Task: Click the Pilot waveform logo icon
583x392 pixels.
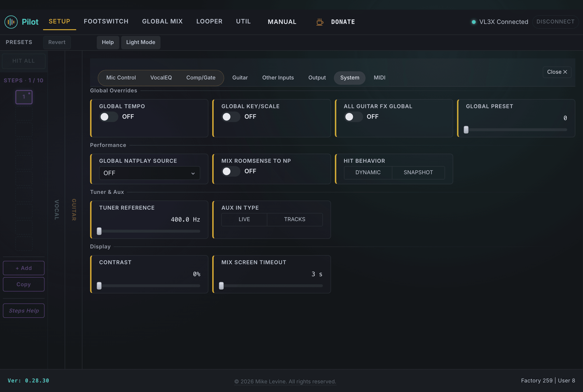Action: tap(11, 22)
